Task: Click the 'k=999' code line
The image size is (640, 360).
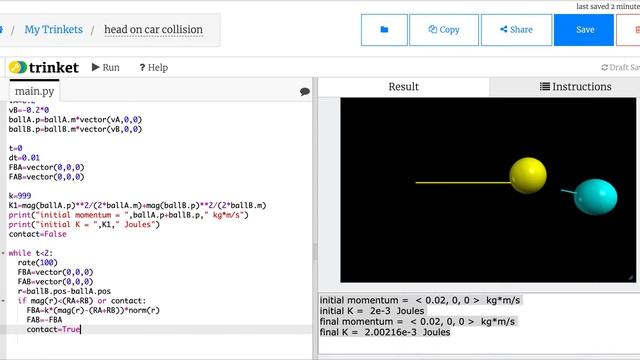Action: (x=20, y=196)
